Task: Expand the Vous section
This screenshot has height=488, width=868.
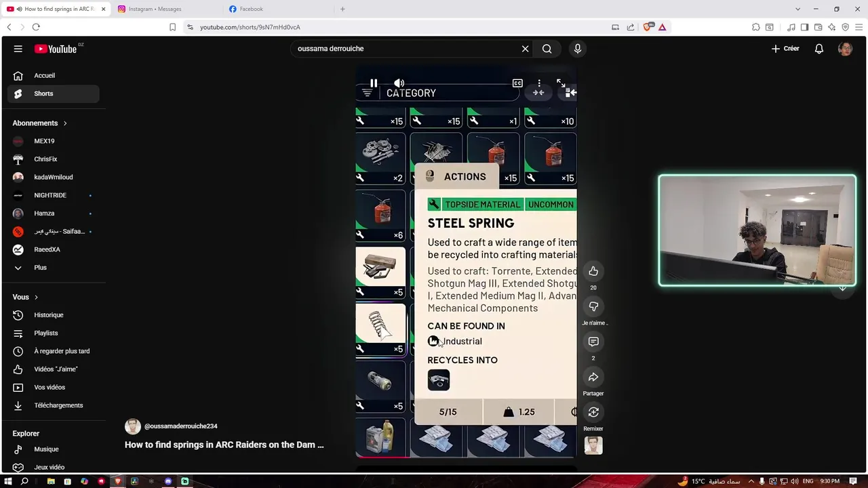Action: [25, 297]
